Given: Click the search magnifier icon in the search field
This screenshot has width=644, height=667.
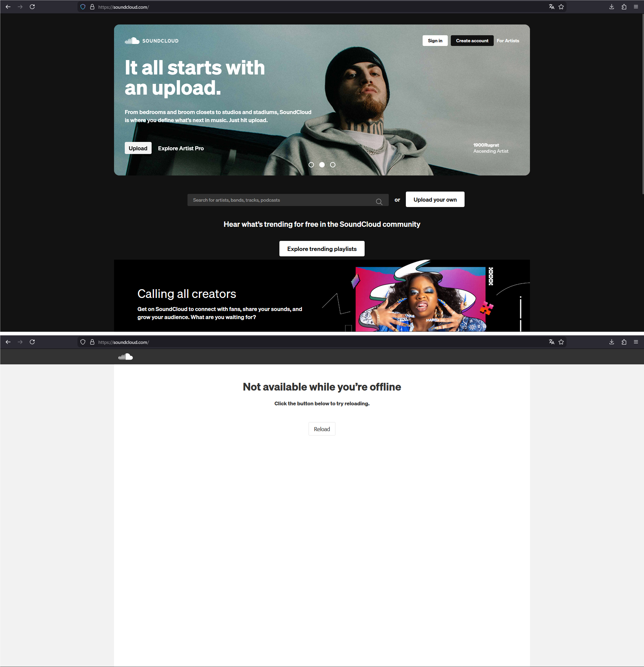Looking at the screenshot, I should click(x=379, y=201).
